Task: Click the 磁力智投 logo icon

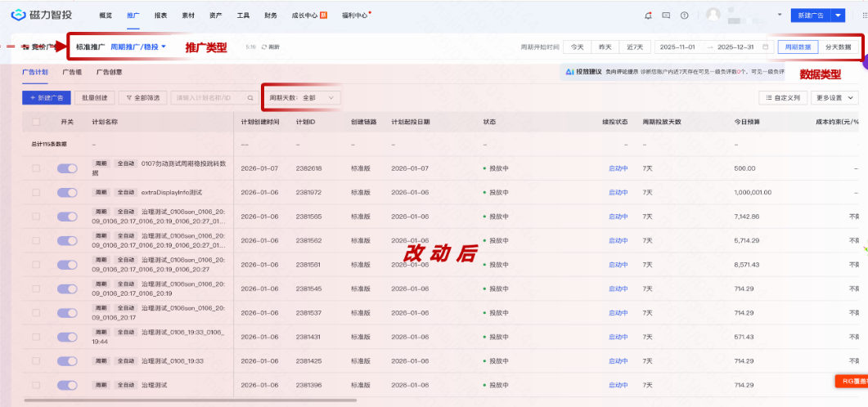Action: click(18, 15)
